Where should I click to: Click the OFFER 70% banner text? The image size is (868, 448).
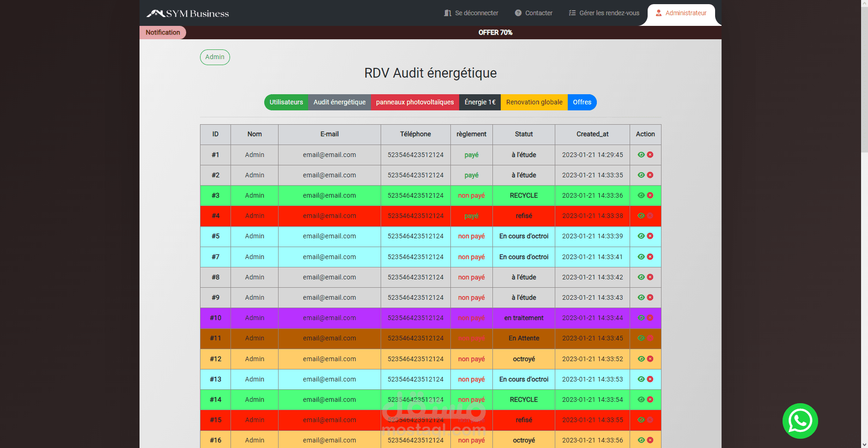click(x=495, y=32)
